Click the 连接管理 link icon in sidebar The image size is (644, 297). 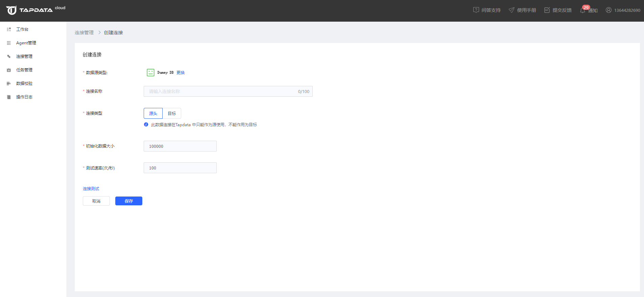[x=9, y=56]
